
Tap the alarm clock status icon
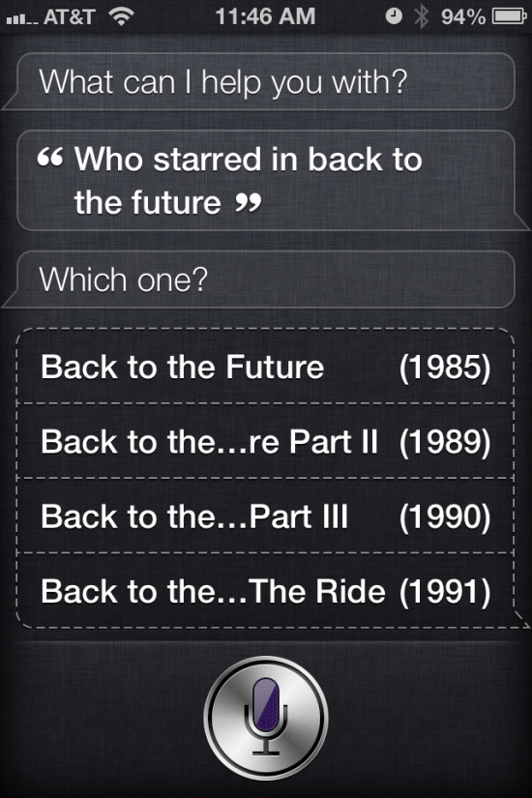coord(394,16)
